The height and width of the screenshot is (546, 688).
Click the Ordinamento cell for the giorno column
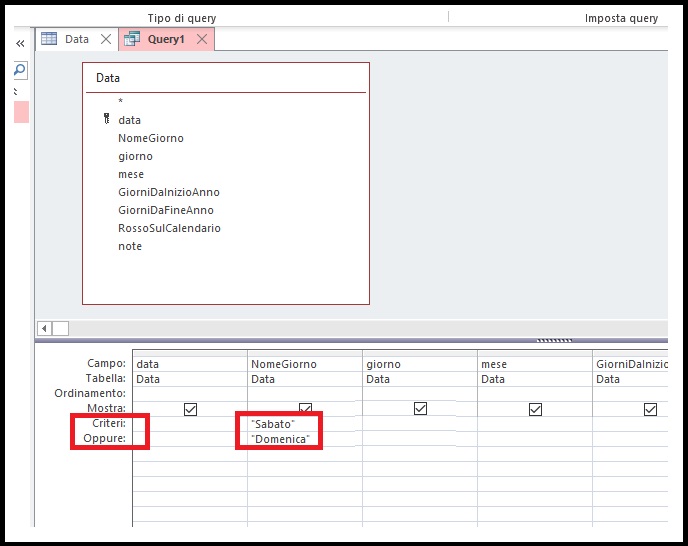click(x=420, y=394)
